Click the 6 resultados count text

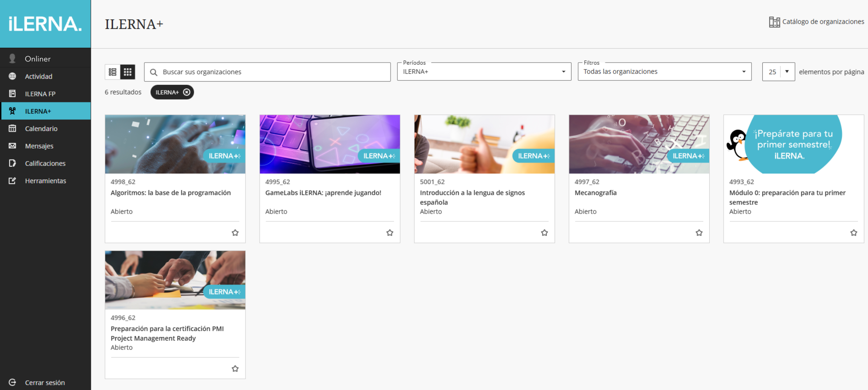coord(123,92)
